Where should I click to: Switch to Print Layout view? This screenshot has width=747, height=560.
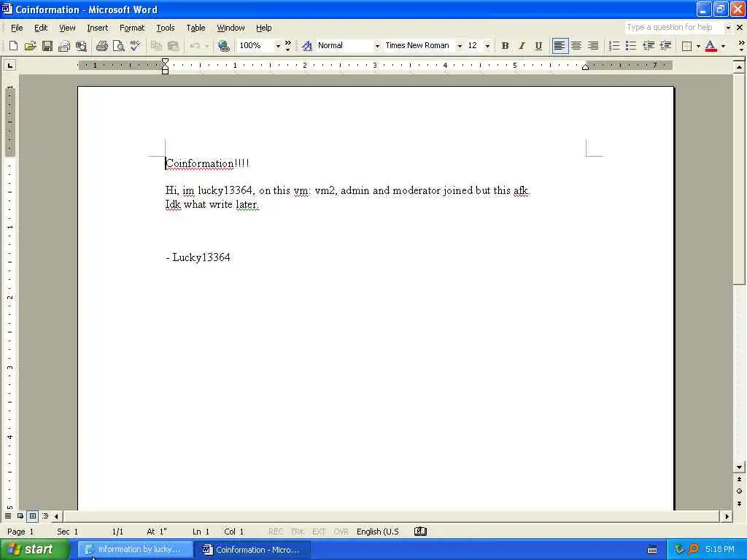[32, 516]
